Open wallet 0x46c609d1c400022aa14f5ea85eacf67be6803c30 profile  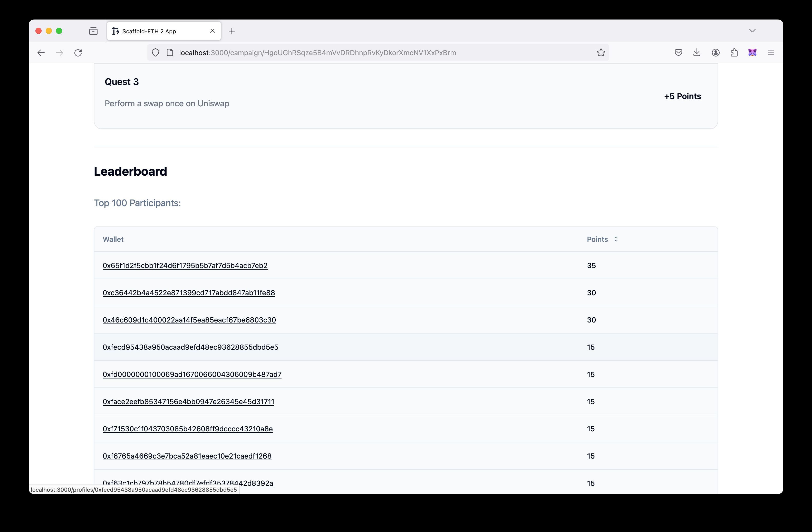coord(189,320)
